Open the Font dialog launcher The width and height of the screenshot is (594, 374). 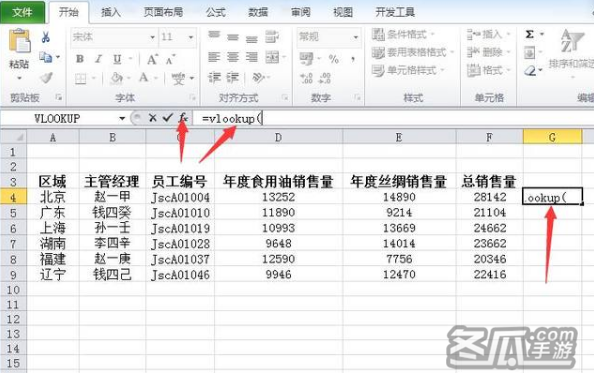(192, 98)
